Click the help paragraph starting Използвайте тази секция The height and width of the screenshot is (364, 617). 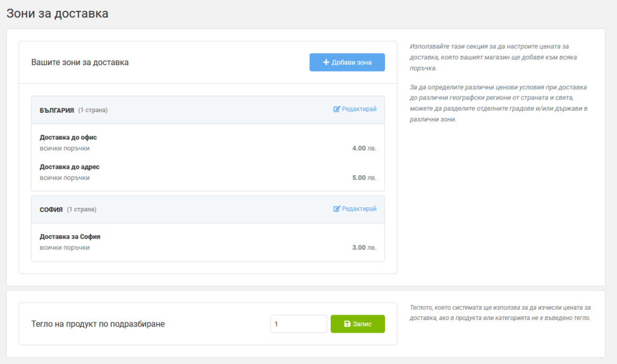[x=493, y=57]
